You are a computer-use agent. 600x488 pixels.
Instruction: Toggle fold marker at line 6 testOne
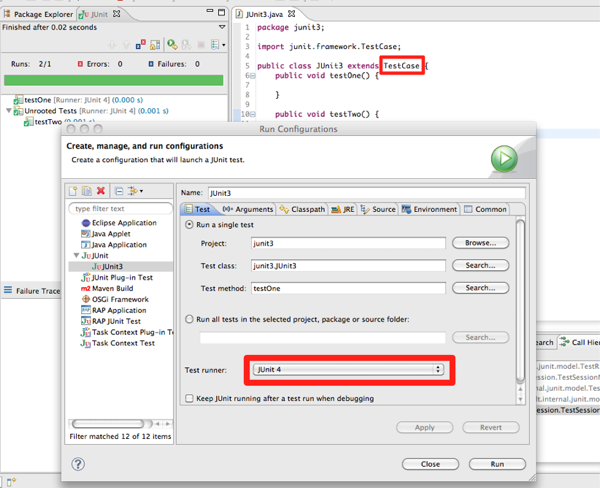(253, 76)
